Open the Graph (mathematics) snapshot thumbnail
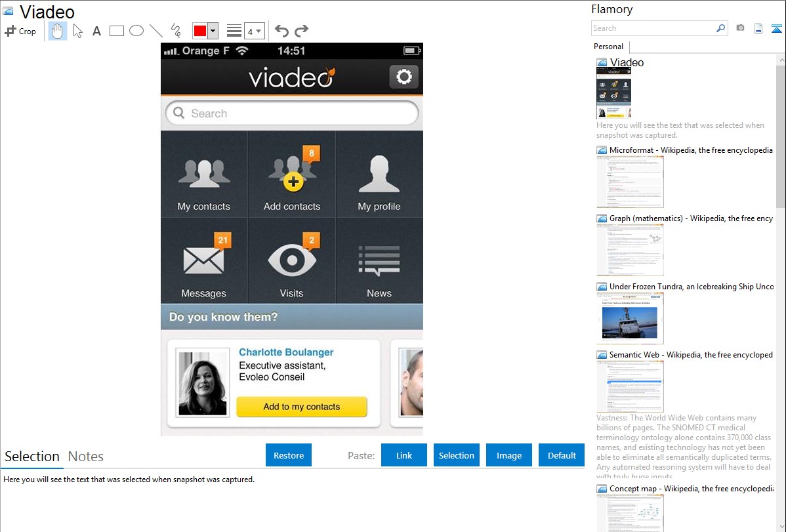Viewport: 786px width, 532px height. 630,250
